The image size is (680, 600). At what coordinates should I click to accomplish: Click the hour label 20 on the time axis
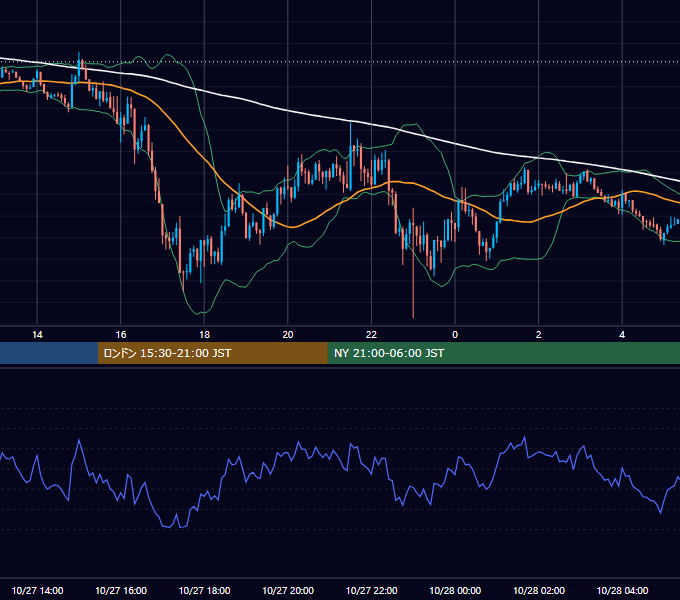[288, 335]
